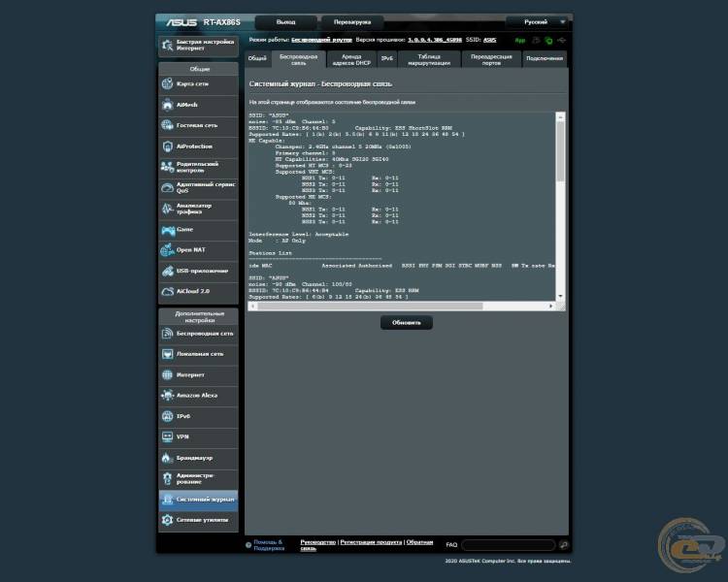Open the system log sidebar icon

167,500
